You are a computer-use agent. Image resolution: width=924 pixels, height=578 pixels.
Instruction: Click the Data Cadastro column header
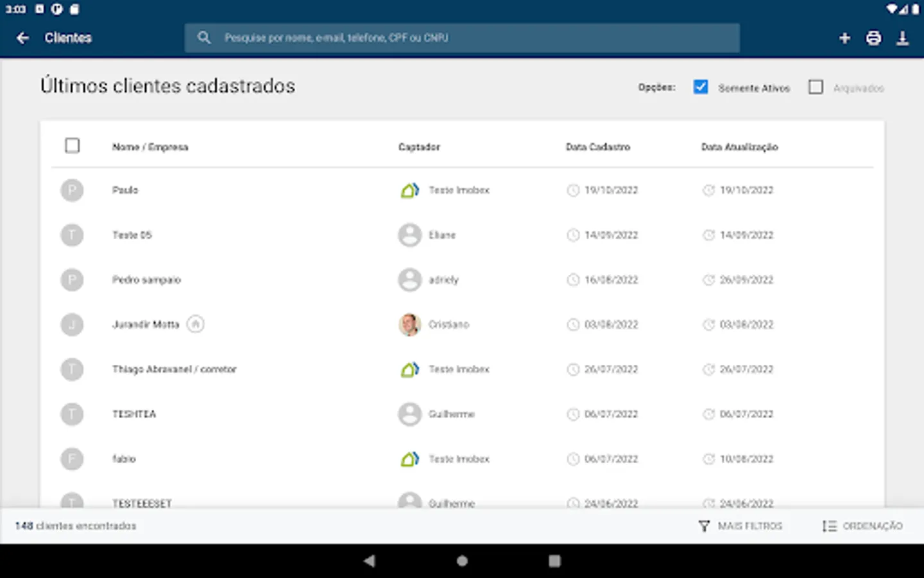598,147
